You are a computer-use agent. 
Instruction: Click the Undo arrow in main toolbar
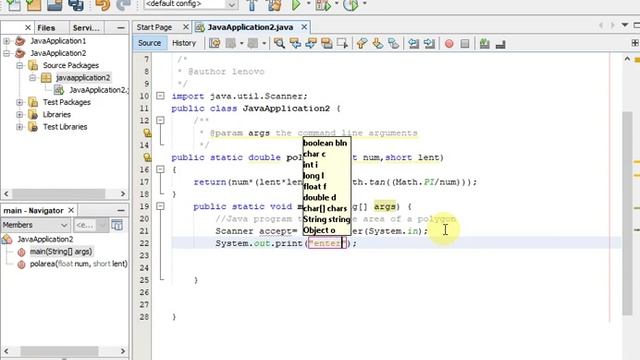[102, 5]
